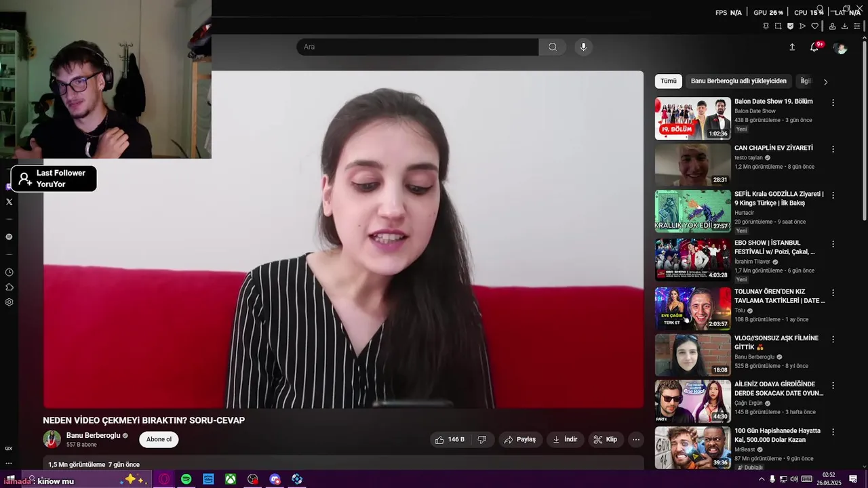Open options for AİLENİZ ODAYA GİRDİĞİNDE video
This screenshot has width=868, height=488.
pyautogui.click(x=833, y=386)
